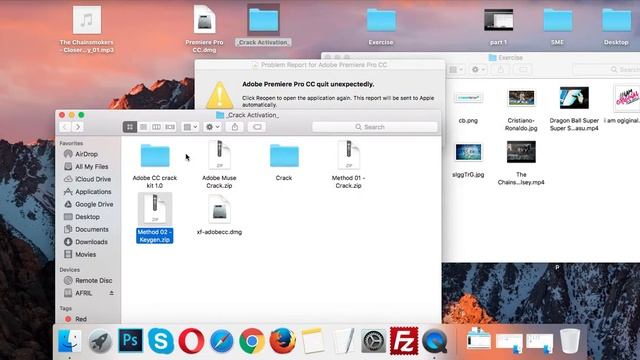Open Trash in the dock
The height and width of the screenshot is (360, 640).
click(570, 340)
